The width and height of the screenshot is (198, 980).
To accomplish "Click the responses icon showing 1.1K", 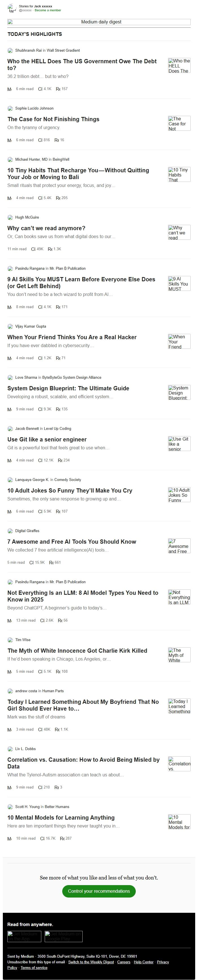I will (x=57, y=730).
